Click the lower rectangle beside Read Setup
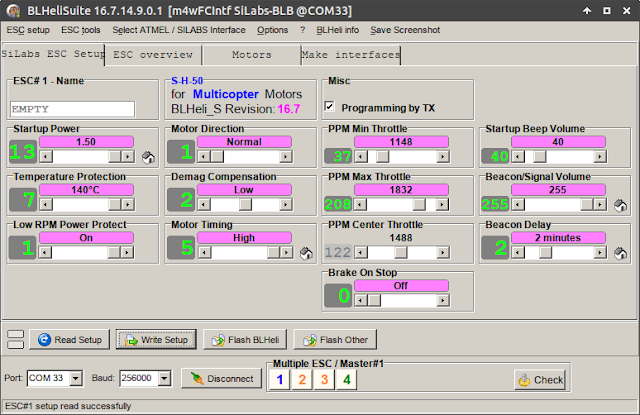The height and width of the screenshot is (415, 640). tap(16, 345)
